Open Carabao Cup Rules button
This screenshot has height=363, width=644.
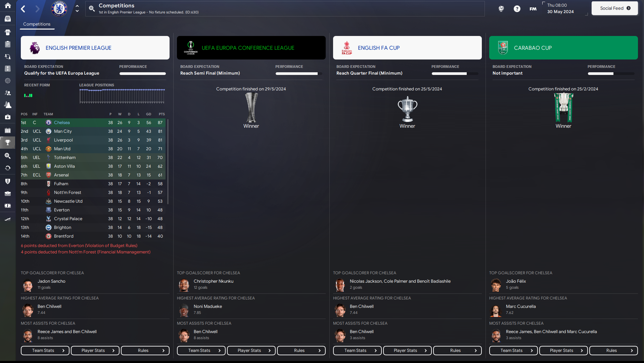(x=613, y=351)
